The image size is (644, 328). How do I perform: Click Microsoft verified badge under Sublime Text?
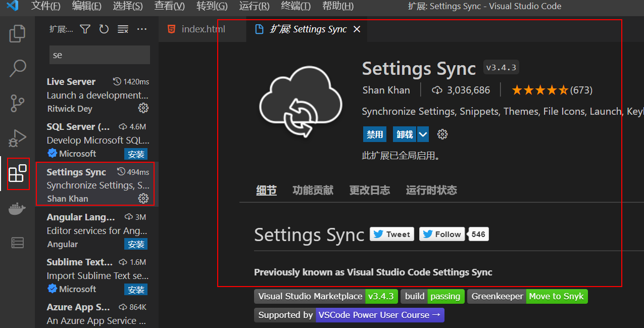pos(52,289)
